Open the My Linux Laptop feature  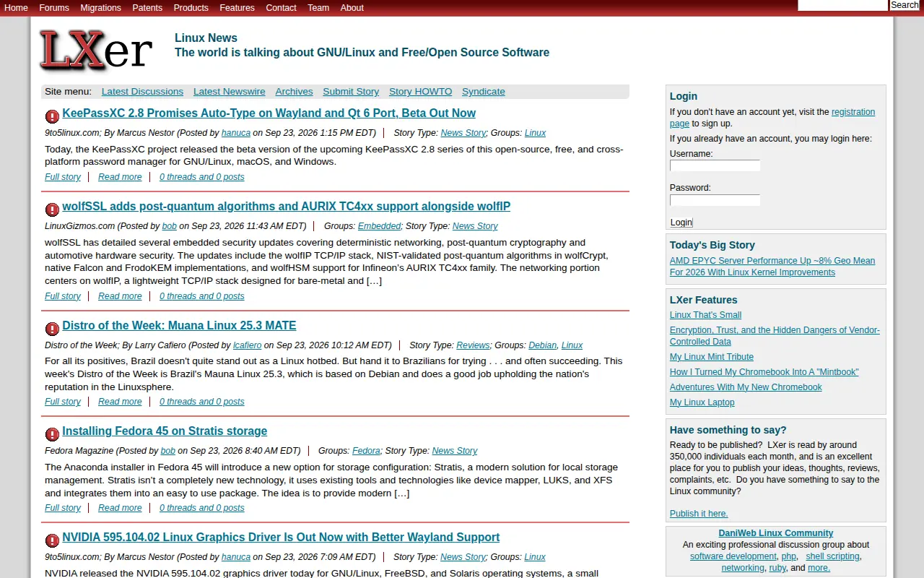(702, 402)
